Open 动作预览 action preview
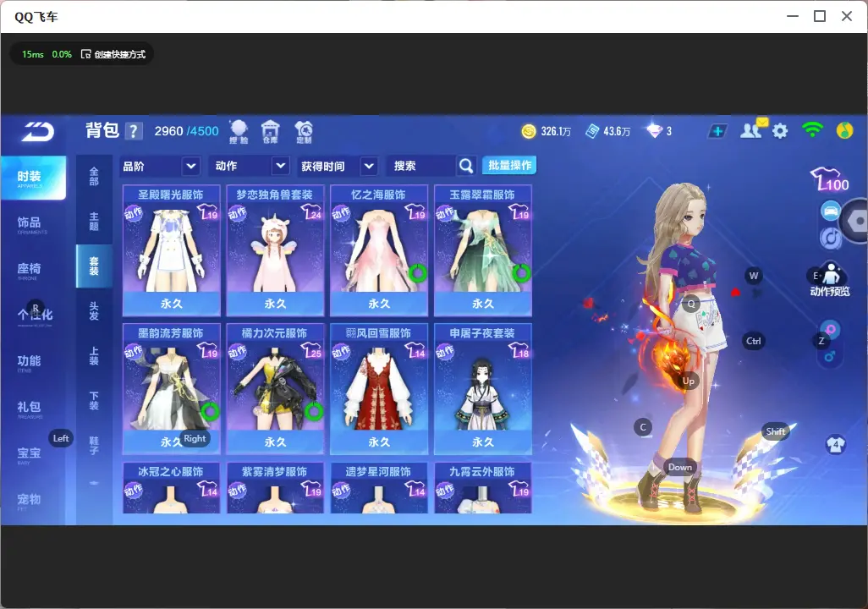The width and height of the screenshot is (868, 609). pyautogui.click(x=830, y=280)
